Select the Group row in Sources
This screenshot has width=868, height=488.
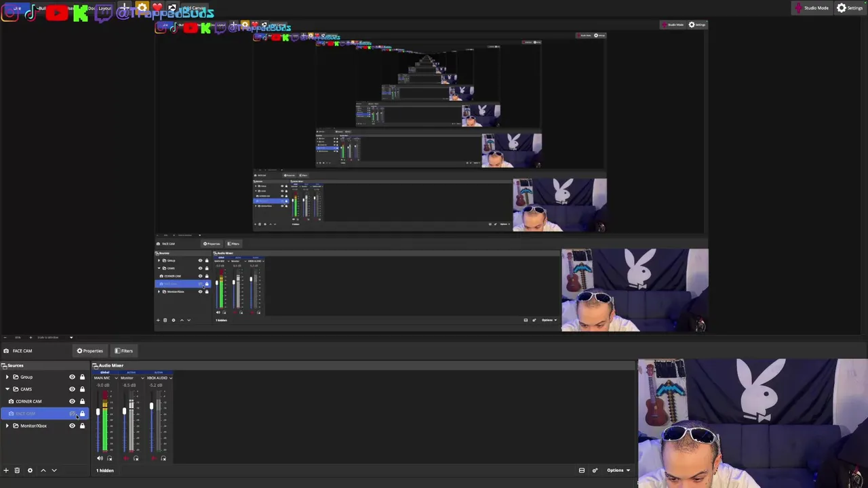click(44, 377)
